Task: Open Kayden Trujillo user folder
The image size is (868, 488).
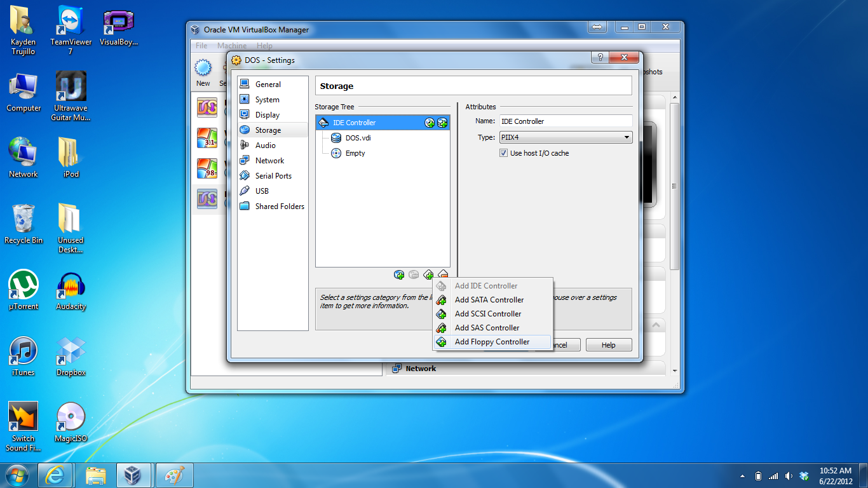Action: (24, 30)
